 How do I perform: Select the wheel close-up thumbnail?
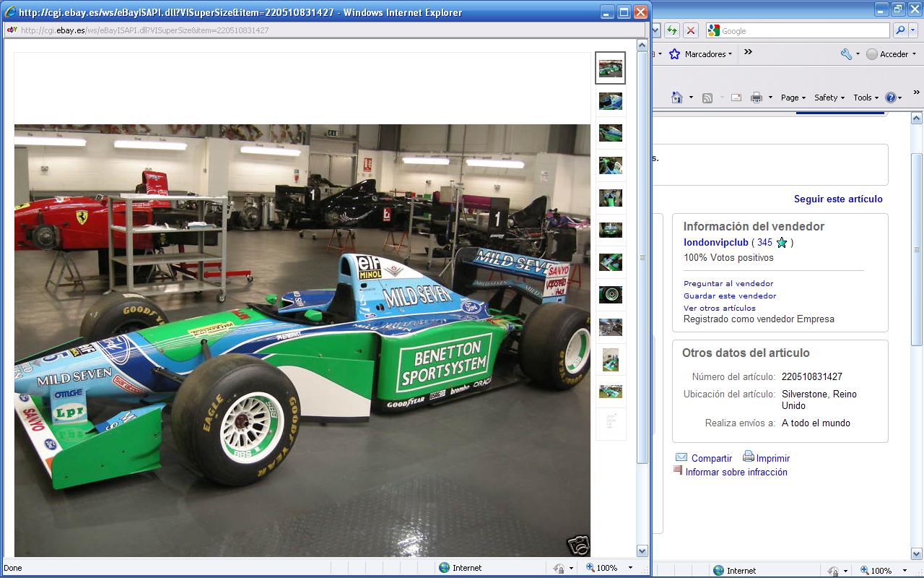(610, 295)
